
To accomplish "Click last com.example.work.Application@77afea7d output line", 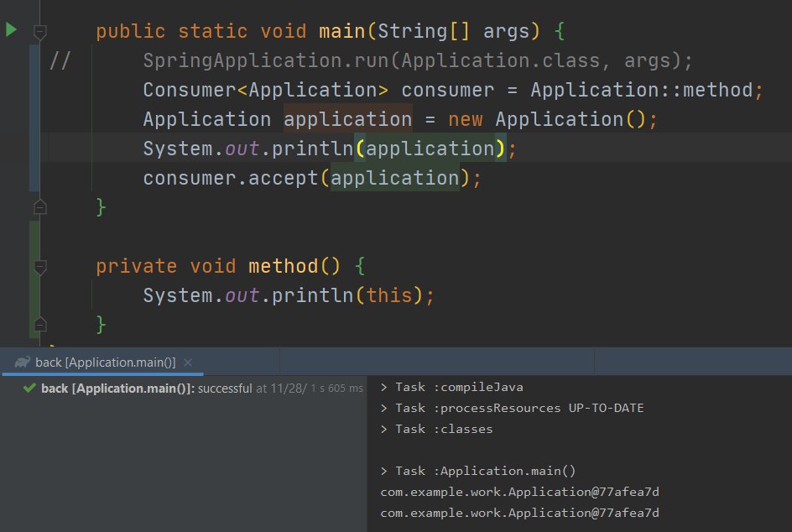I will coord(520,513).
